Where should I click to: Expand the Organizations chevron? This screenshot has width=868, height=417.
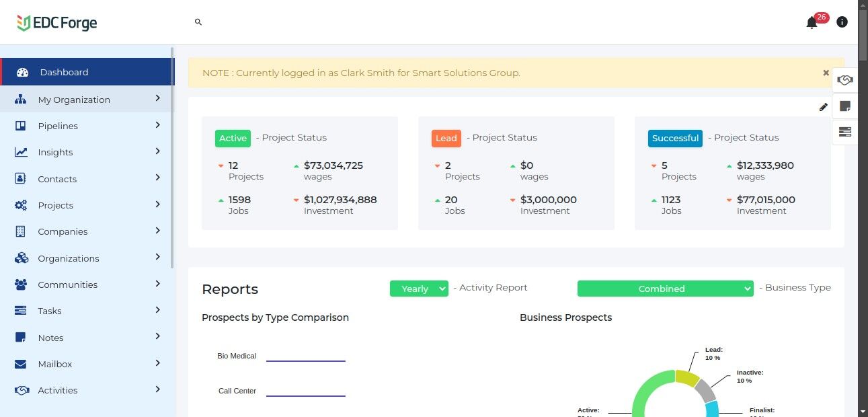click(x=158, y=257)
